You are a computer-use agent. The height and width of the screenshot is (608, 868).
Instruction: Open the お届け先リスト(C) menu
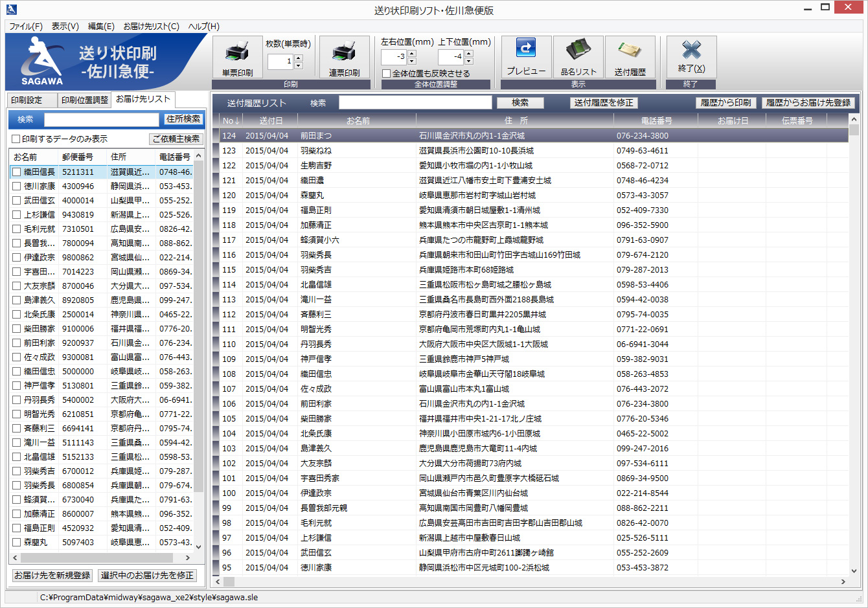pyautogui.click(x=152, y=27)
